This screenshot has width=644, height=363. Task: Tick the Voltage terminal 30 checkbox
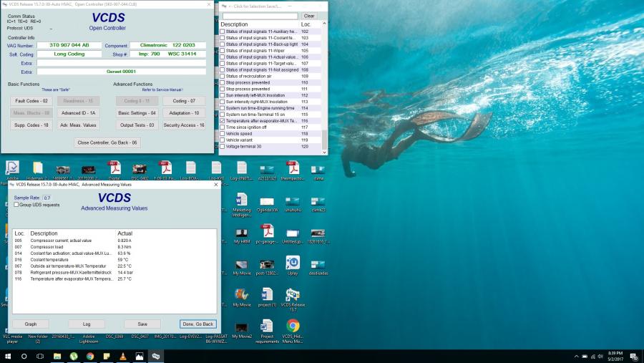(222, 146)
